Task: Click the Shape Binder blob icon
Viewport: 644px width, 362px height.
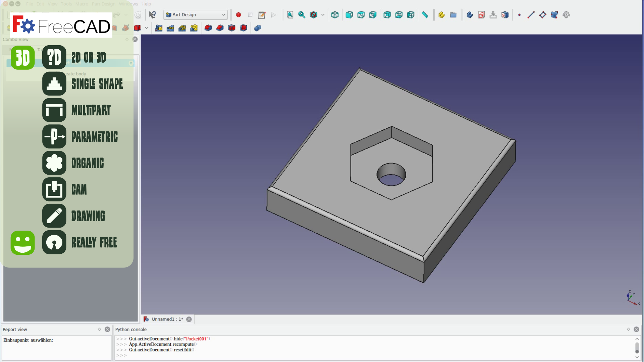Action: 554,15
